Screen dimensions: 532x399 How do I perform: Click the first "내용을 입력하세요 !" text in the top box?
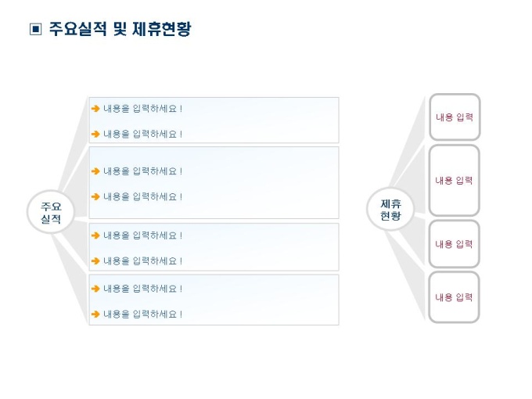click(x=142, y=109)
